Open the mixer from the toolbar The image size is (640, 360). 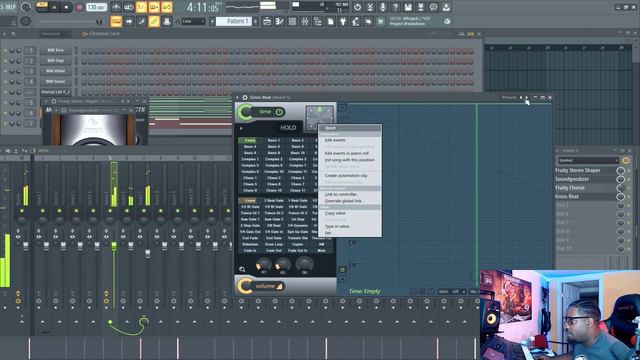[305, 21]
